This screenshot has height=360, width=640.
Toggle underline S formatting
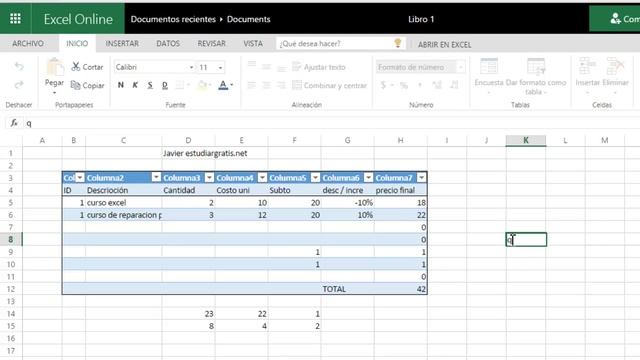click(150, 85)
